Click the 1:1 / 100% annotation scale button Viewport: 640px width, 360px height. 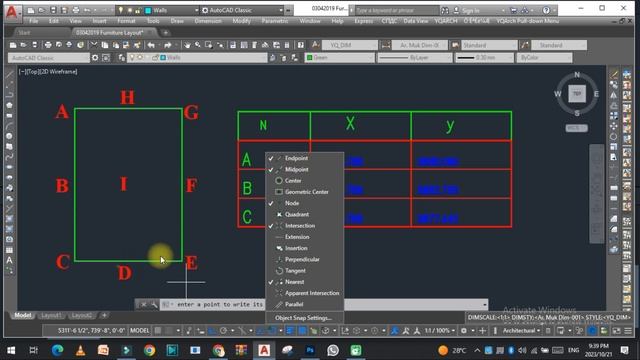[440, 331]
